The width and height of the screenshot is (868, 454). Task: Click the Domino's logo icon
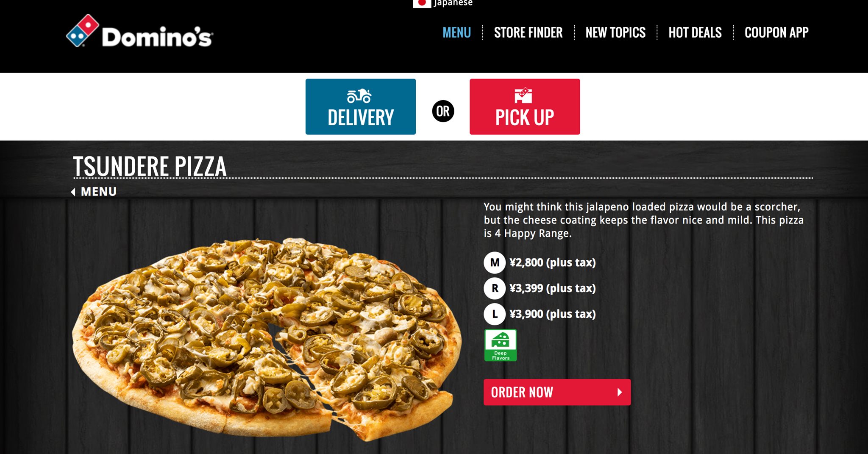click(x=83, y=31)
